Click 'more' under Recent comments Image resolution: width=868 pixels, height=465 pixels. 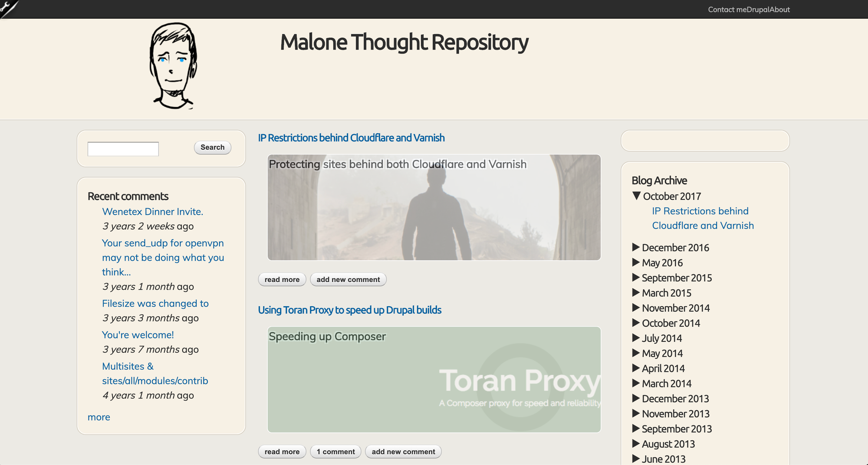click(99, 417)
